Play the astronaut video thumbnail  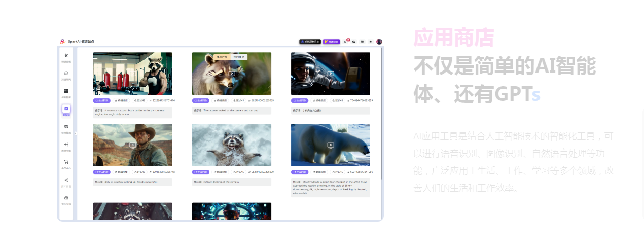point(331,73)
